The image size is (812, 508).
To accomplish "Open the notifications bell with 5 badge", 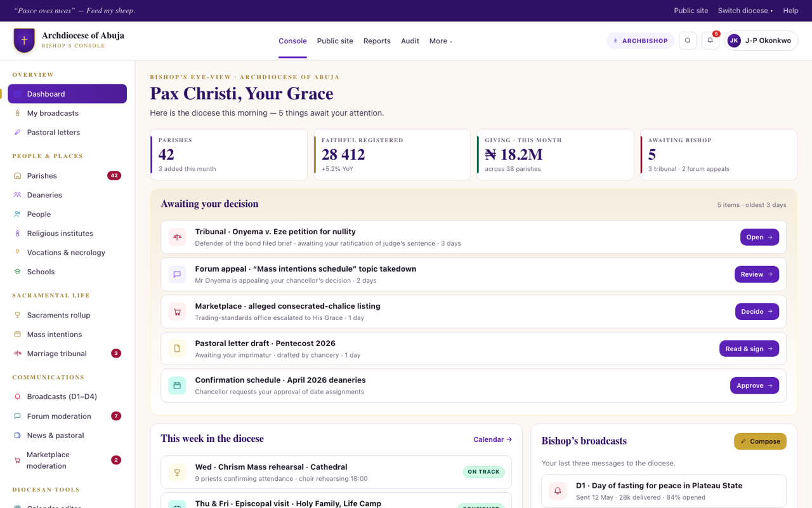I will (x=710, y=41).
